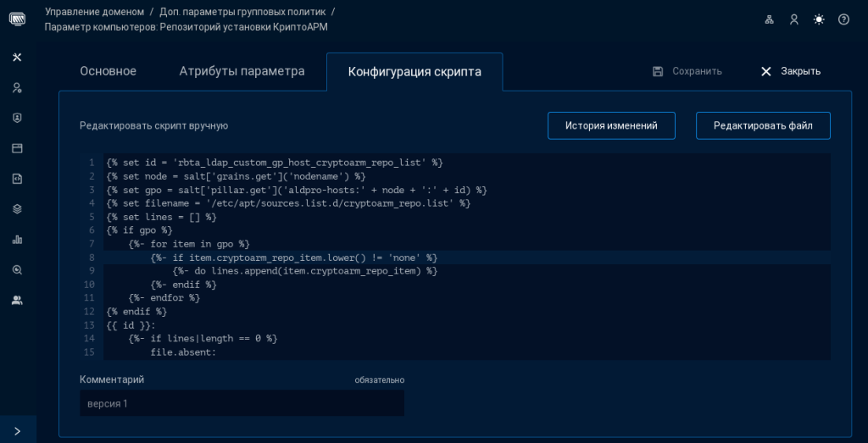Click the window-panel icon in sidebar
The image size is (868, 443).
click(x=17, y=148)
